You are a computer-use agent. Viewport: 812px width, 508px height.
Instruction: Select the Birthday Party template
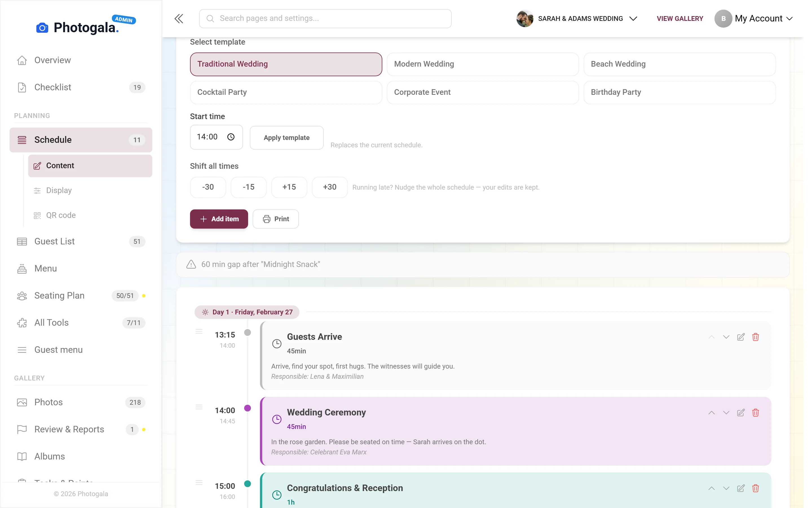[679, 92]
